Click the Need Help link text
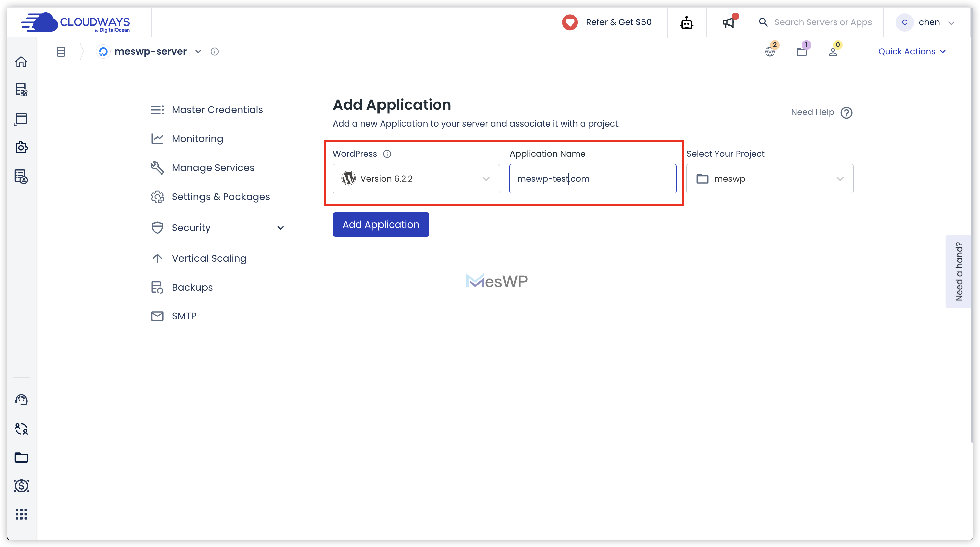980x547 pixels. (x=812, y=112)
